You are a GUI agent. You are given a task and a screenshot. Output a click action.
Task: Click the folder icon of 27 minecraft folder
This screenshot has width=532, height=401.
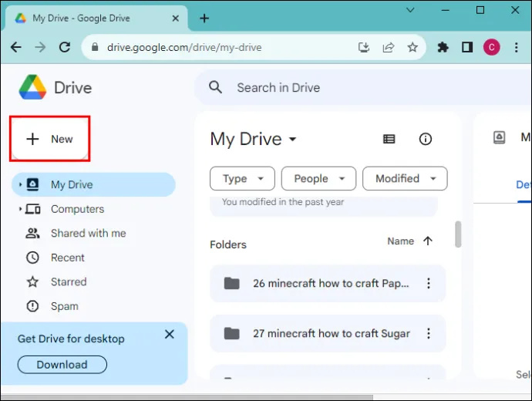(232, 333)
